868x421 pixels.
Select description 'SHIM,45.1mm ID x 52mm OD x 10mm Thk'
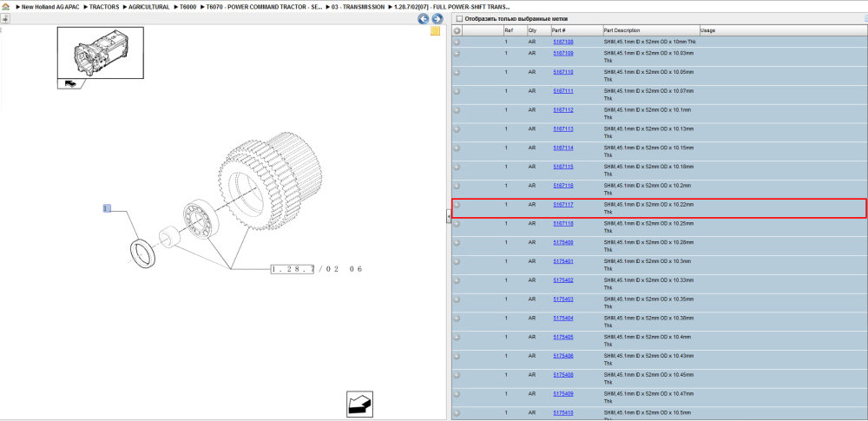click(649, 42)
